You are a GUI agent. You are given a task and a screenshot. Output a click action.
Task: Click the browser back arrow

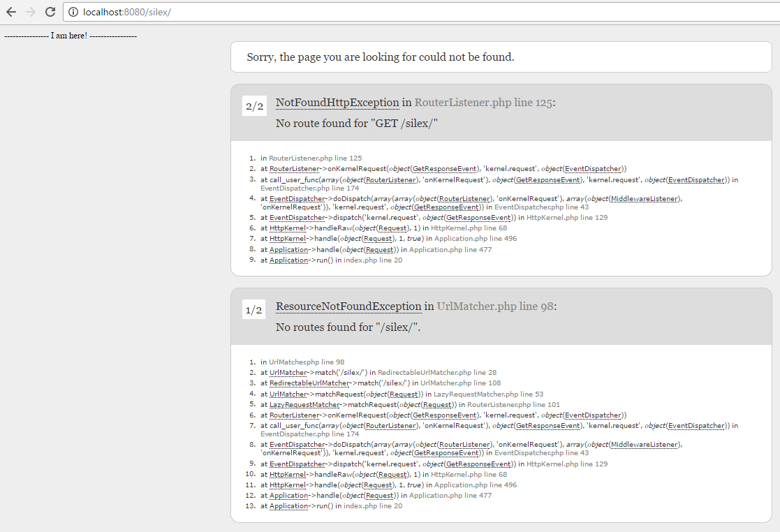11,12
